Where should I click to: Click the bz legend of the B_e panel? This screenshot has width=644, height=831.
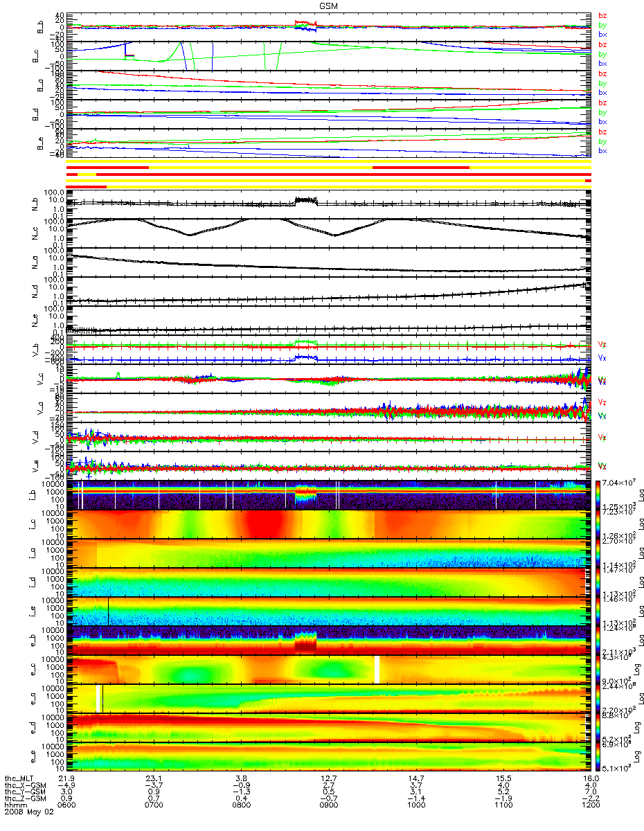(x=602, y=132)
